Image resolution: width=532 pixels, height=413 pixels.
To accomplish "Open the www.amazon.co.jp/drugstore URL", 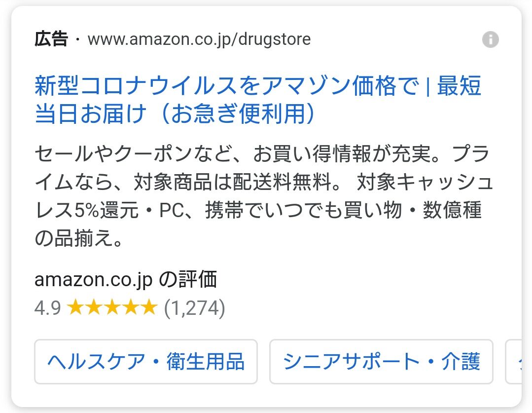I will (199, 39).
